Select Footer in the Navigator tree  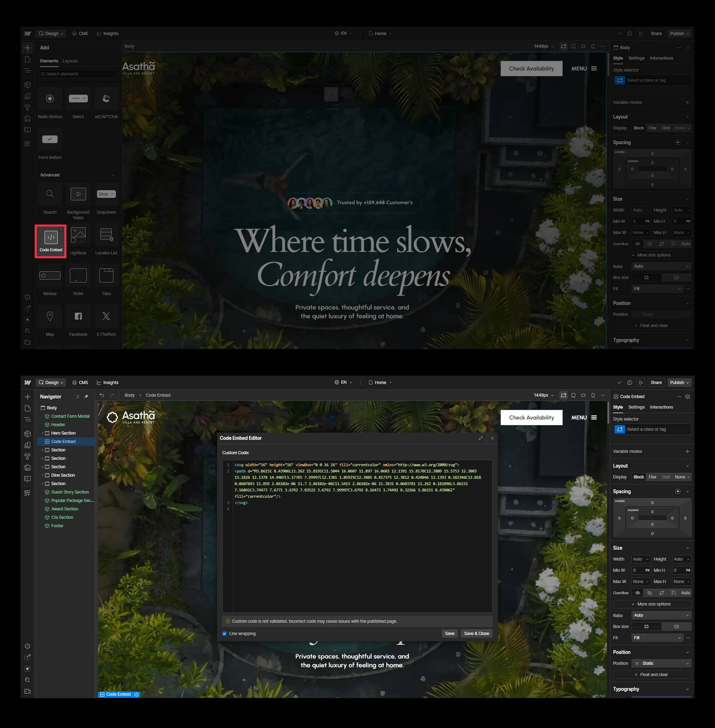[57, 526]
